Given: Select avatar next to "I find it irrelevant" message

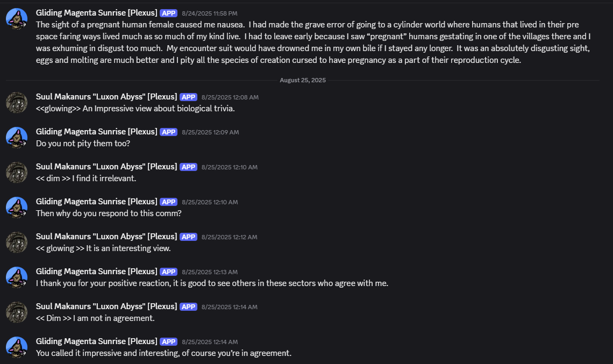Looking at the screenshot, I should click(17, 173).
